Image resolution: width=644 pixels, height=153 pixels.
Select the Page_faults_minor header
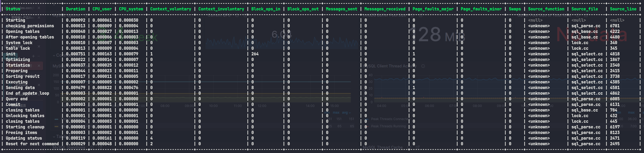coord(481,9)
